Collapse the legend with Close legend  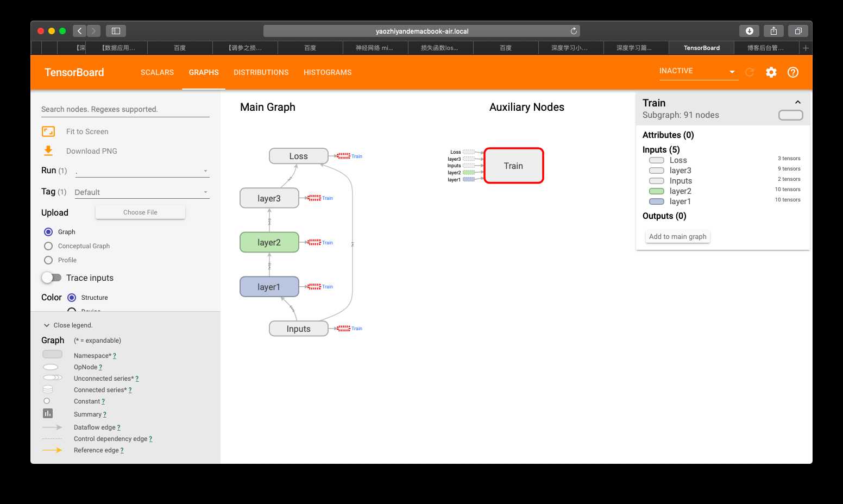pyautogui.click(x=68, y=325)
